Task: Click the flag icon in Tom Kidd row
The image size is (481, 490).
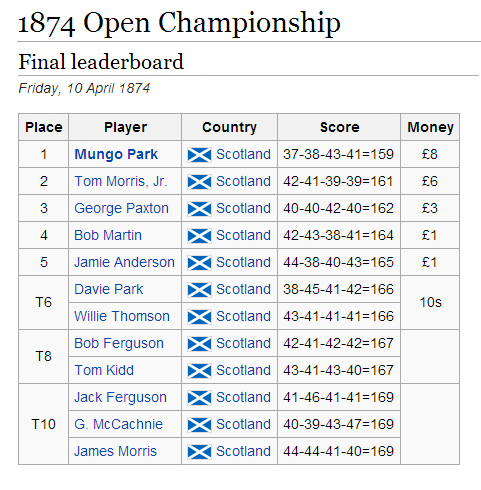Action: pos(199,371)
